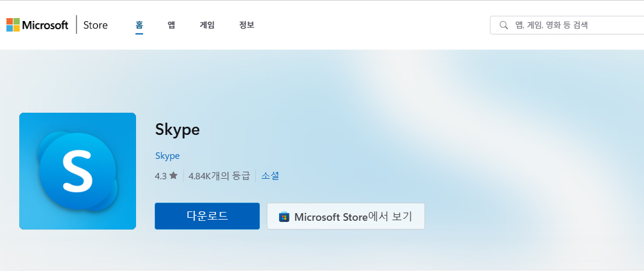Click the Skype app icon image
This screenshot has height=271, width=644.
[x=78, y=171]
